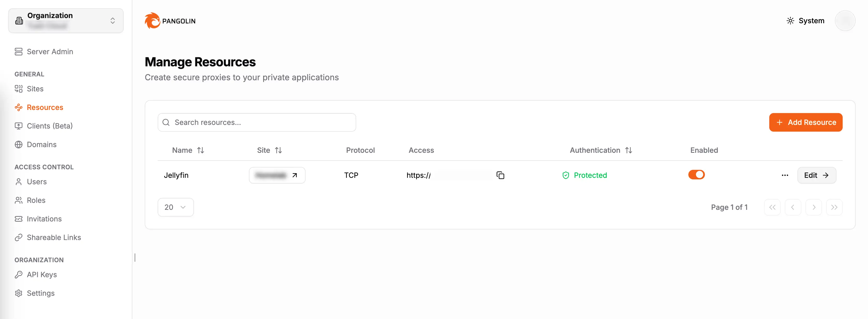The height and width of the screenshot is (319, 868).
Task: Open the Resources section
Action: 45,107
